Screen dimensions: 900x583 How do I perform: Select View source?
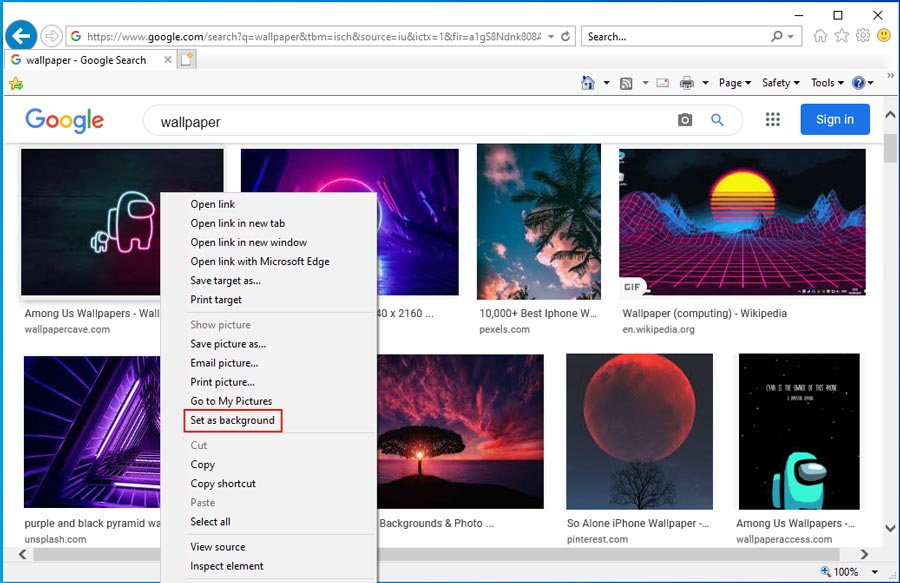coord(218,547)
